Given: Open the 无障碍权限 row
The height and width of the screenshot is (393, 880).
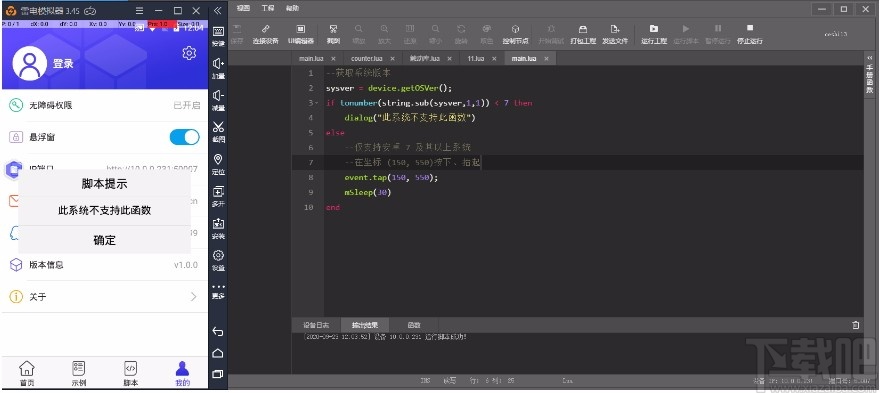Looking at the screenshot, I should (104, 105).
